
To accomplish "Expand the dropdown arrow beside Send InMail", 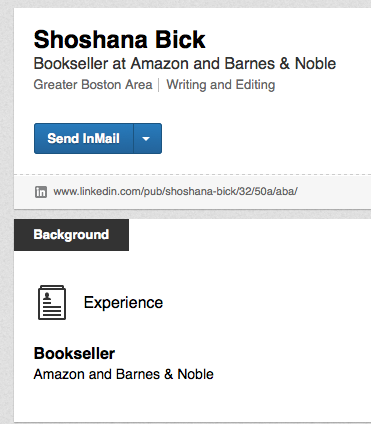I will (148, 138).
